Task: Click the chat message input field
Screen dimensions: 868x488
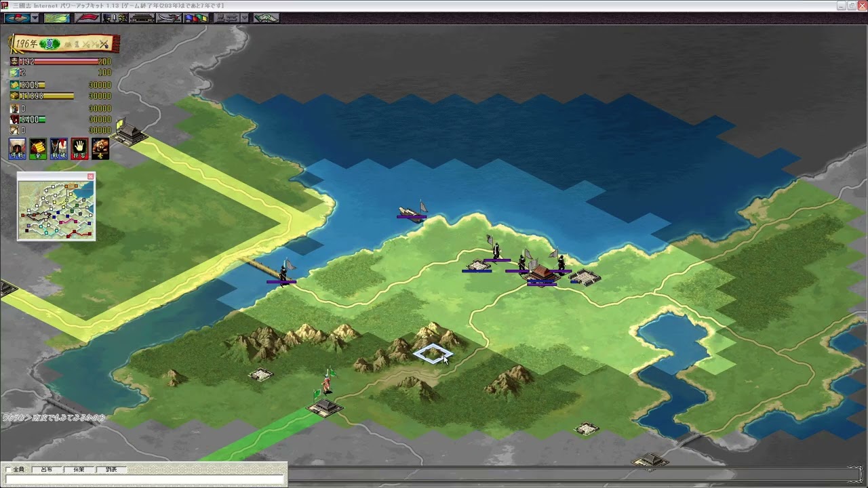Action: [x=144, y=480]
